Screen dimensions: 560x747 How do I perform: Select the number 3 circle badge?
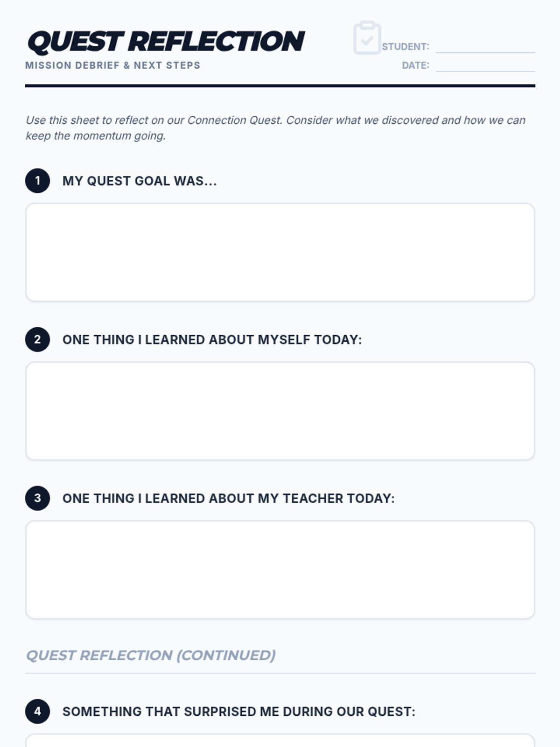coord(37,498)
